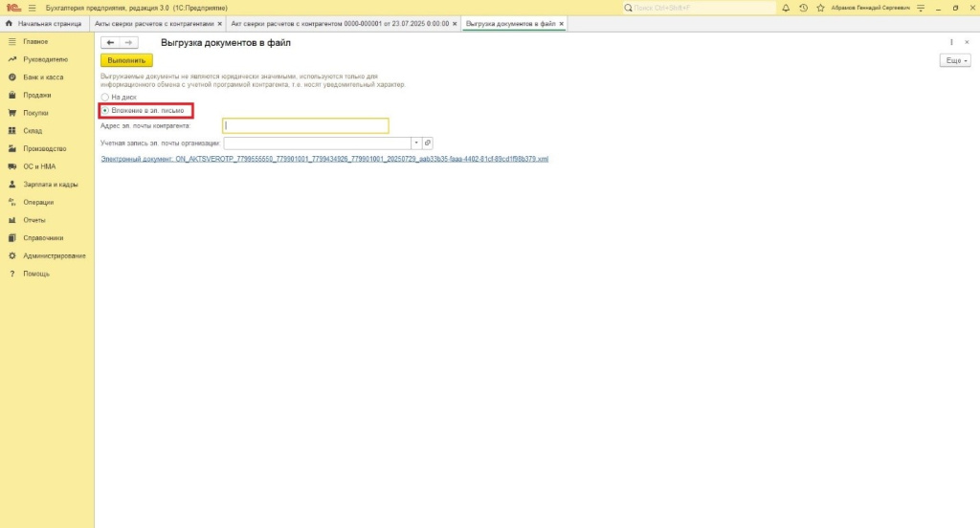Click the Администрирование gear icon
This screenshot has width=980, height=528.
(11, 255)
